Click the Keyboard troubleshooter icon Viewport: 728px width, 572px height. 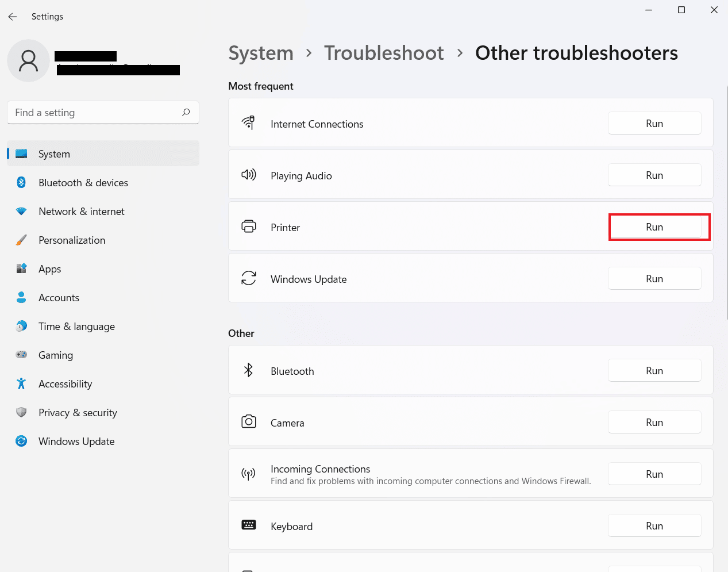click(x=249, y=525)
